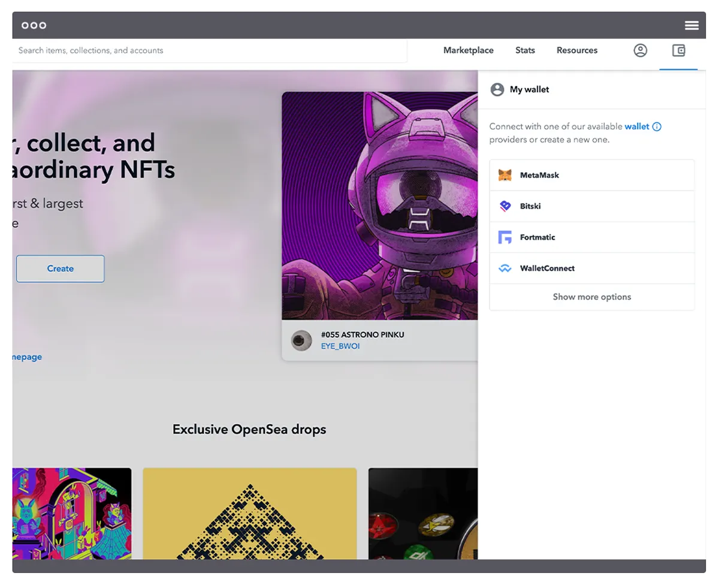Open the Marketplace menu
The height and width of the screenshot is (588, 719).
pos(469,50)
